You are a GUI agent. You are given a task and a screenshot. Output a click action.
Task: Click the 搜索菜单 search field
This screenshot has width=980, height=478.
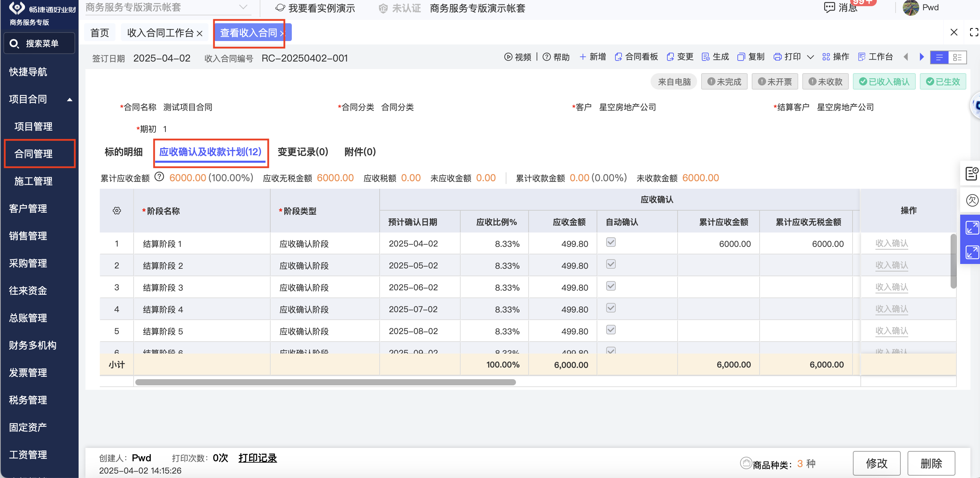(40, 44)
